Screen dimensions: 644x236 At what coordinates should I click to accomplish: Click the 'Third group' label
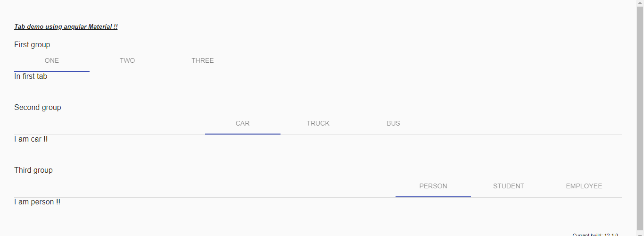[x=33, y=170]
